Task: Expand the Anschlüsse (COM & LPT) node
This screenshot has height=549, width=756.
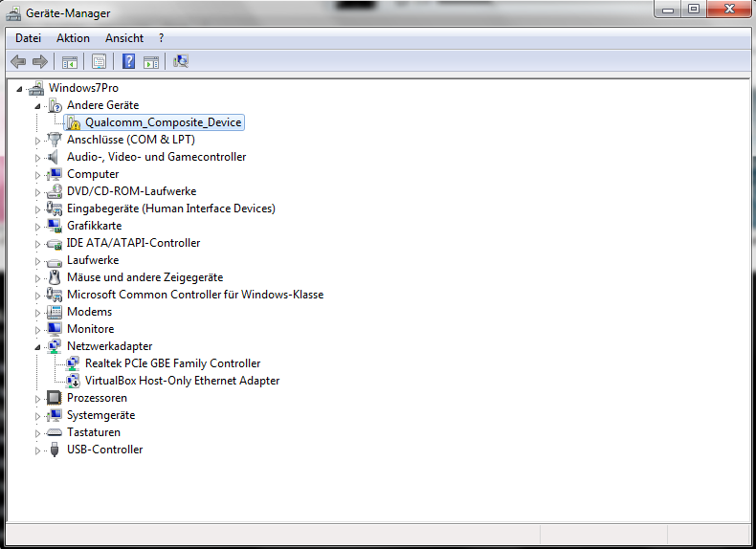Action: [x=37, y=141]
